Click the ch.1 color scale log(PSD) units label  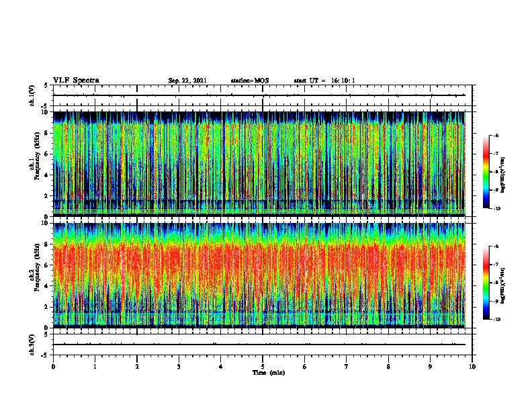(503, 175)
